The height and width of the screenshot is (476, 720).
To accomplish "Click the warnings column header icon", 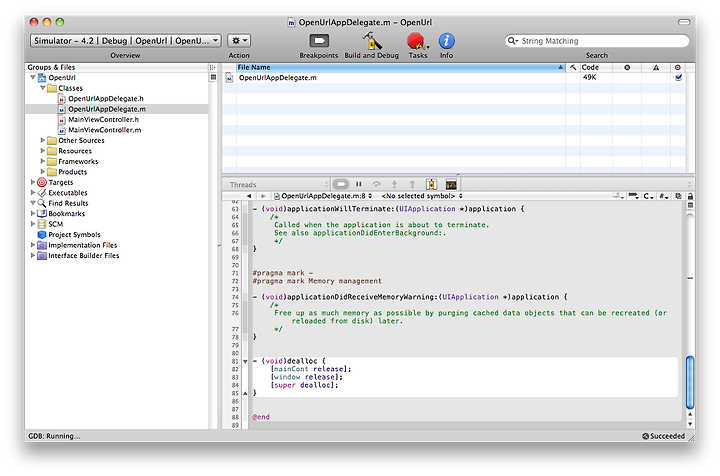I will click(656, 67).
